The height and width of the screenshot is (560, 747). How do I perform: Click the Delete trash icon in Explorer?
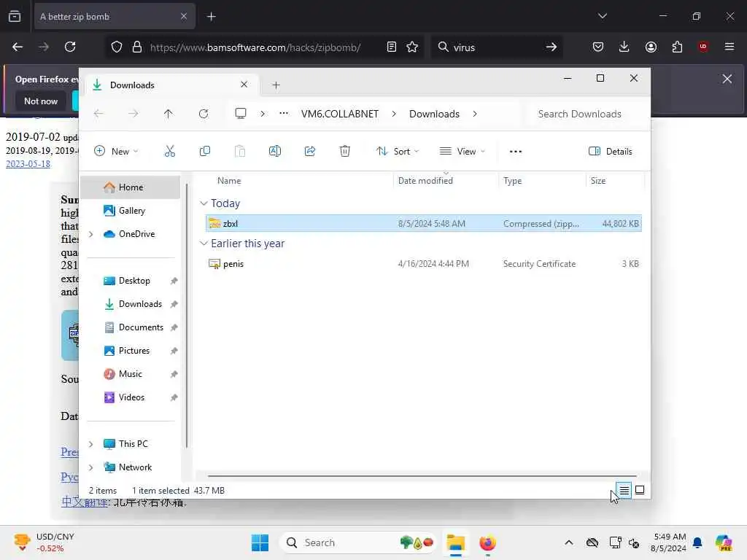[x=345, y=152]
